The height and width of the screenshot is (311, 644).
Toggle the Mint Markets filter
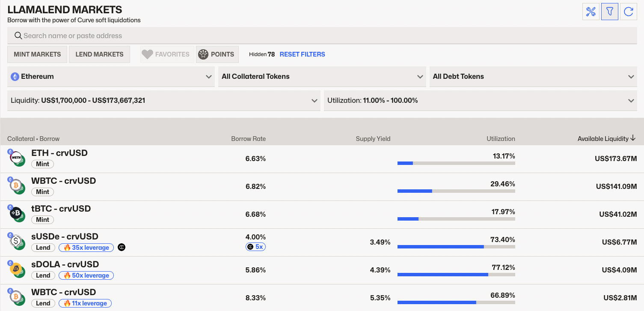point(37,54)
